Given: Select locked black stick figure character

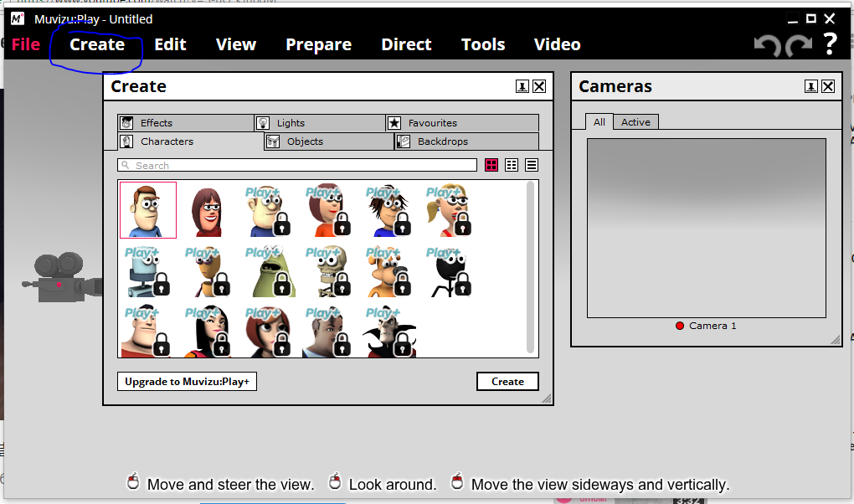Looking at the screenshot, I should 449,271.
